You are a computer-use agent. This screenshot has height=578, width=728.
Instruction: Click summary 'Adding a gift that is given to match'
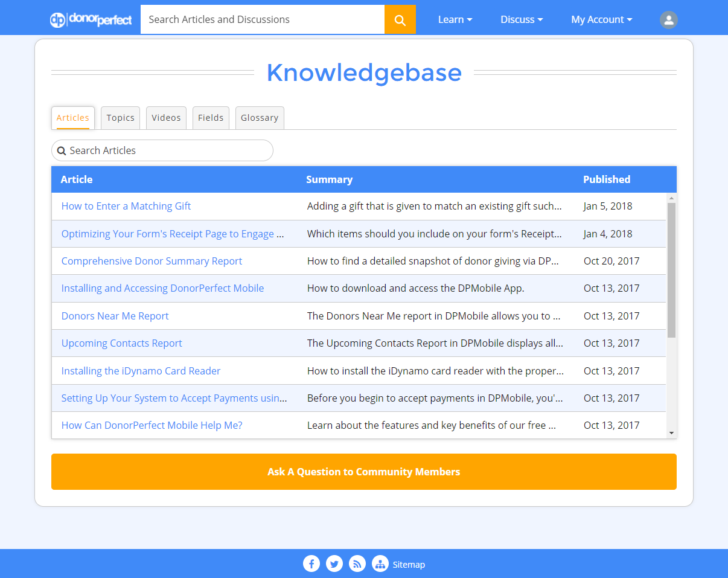[x=435, y=206]
